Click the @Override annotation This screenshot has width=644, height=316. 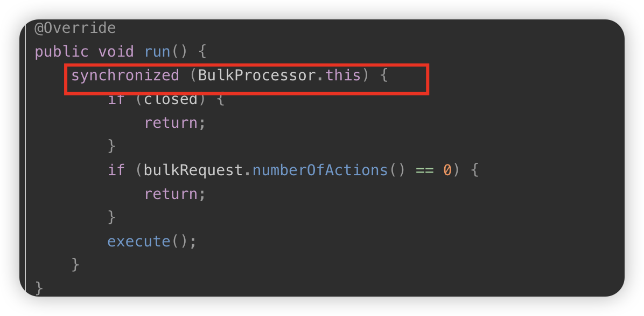tap(75, 28)
